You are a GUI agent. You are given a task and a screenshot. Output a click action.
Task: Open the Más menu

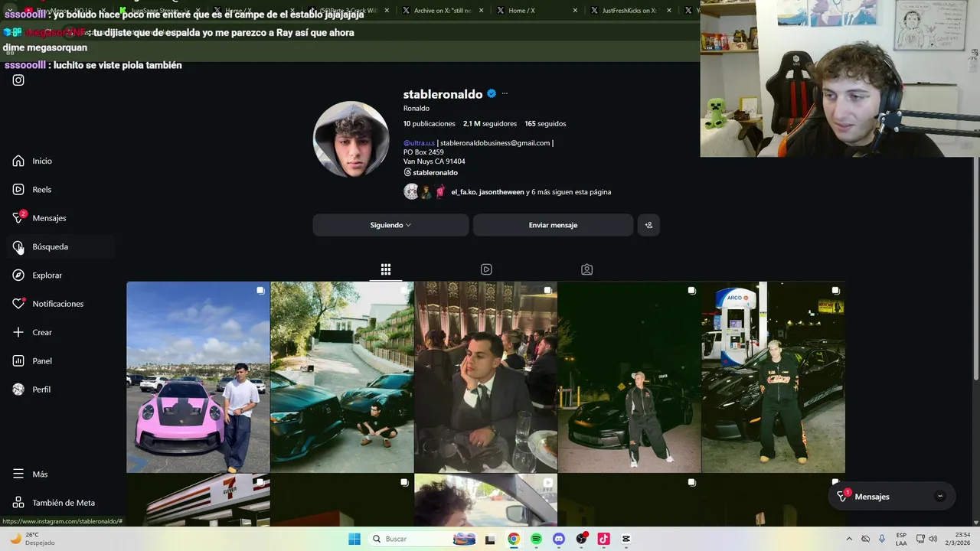tap(61, 474)
